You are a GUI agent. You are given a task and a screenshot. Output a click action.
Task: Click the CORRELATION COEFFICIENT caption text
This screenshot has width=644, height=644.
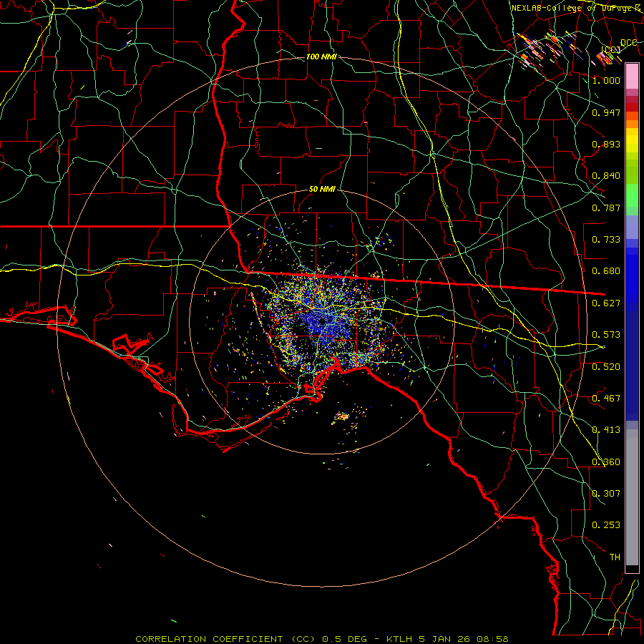(209, 639)
